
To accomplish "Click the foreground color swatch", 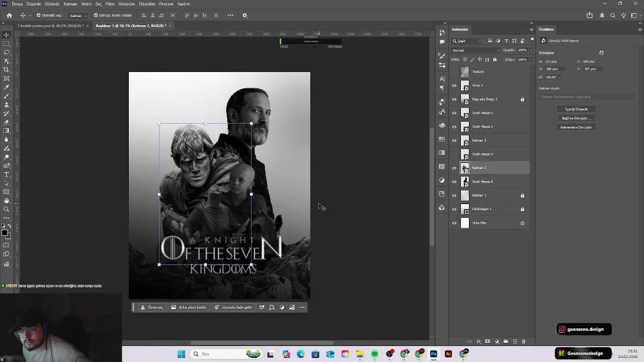I will pos(5,233).
